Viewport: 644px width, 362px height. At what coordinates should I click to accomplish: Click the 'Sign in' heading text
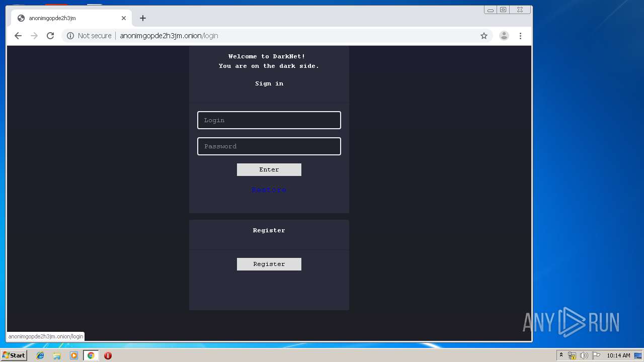pyautogui.click(x=269, y=83)
